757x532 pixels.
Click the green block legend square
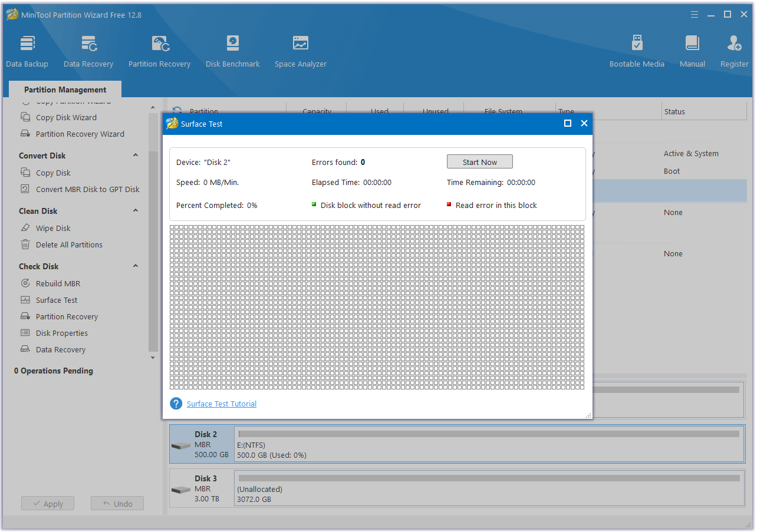[314, 204]
